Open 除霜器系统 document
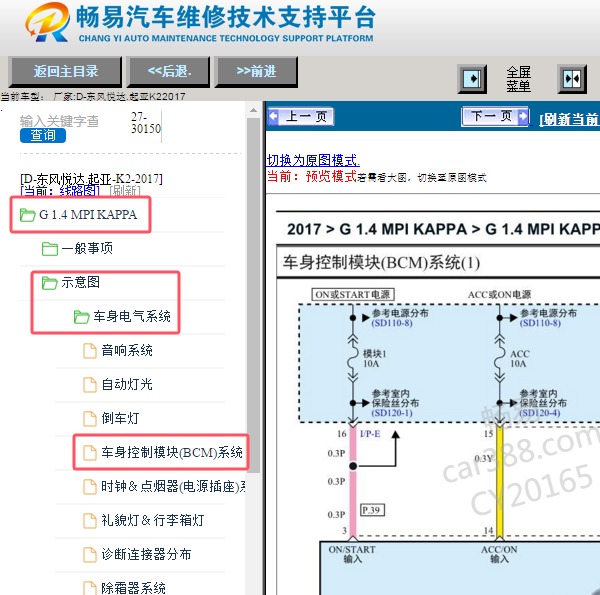This screenshot has height=595, width=600. click(x=133, y=588)
